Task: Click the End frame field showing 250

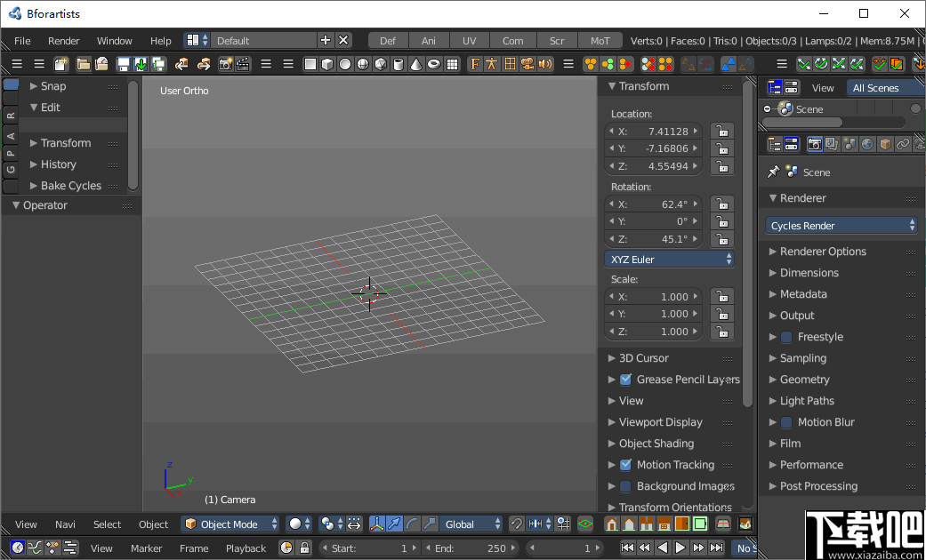Action: click(471, 548)
